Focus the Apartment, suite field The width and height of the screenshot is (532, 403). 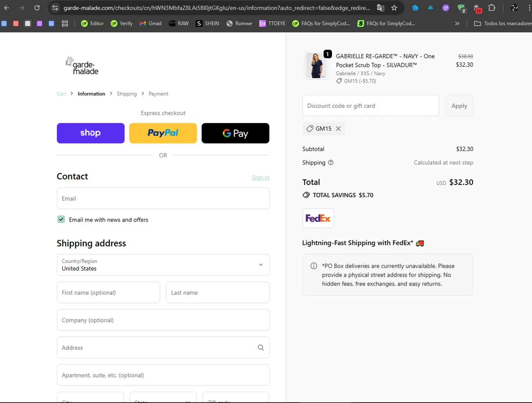point(163,375)
